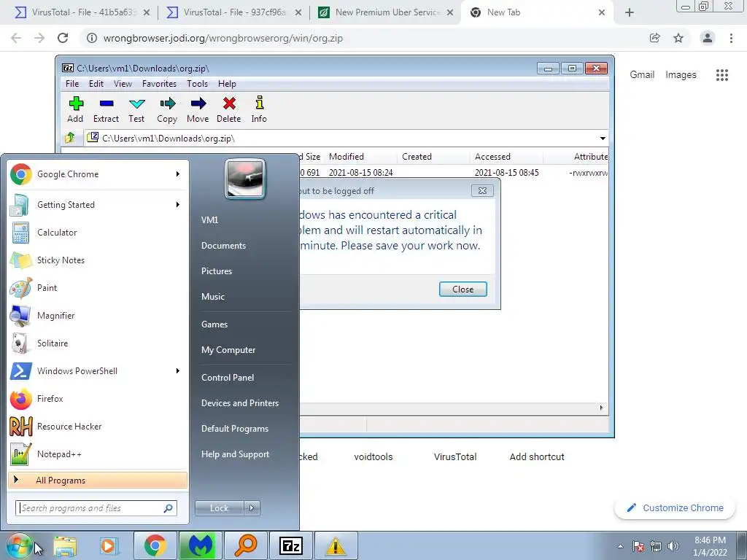Open File Explorer from the taskbar
Image resolution: width=747 pixels, height=560 pixels.
pyautogui.click(x=65, y=545)
